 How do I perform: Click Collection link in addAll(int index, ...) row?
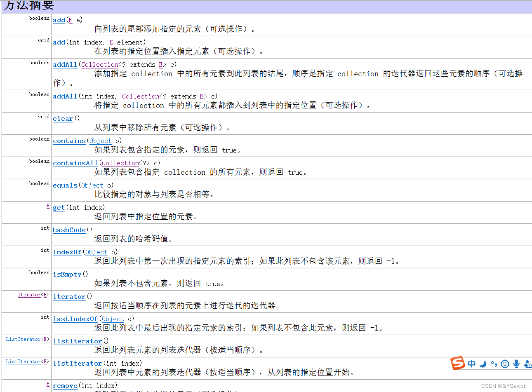141,96
